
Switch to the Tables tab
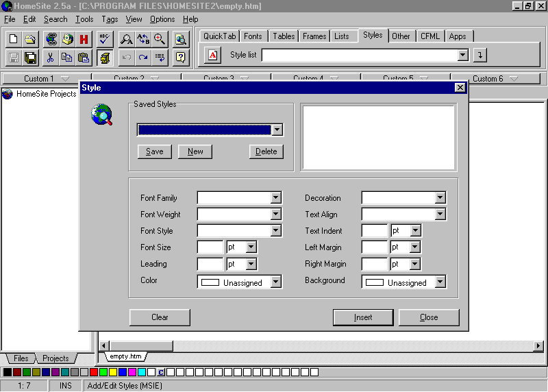(284, 36)
